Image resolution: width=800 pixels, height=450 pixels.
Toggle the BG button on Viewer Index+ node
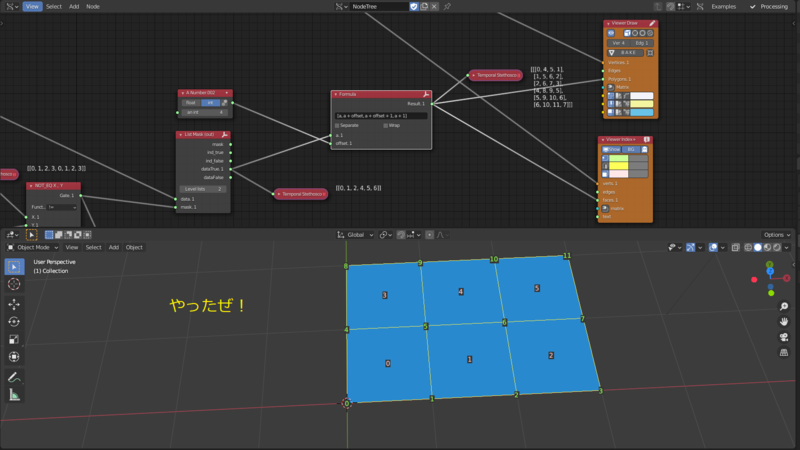pyautogui.click(x=631, y=149)
